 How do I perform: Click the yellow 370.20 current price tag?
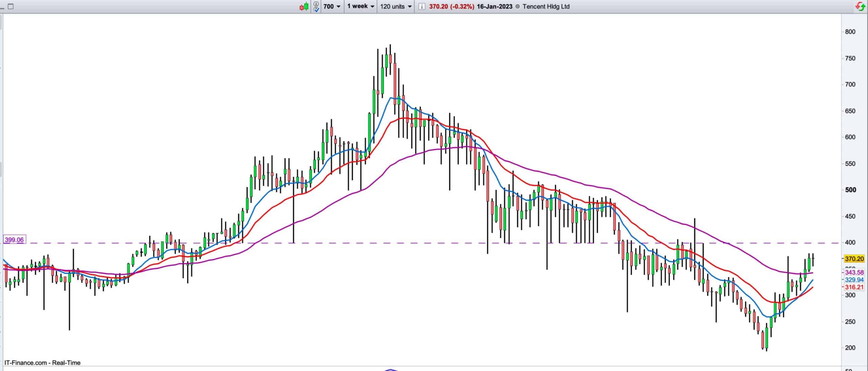pyautogui.click(x=854, y=259)
